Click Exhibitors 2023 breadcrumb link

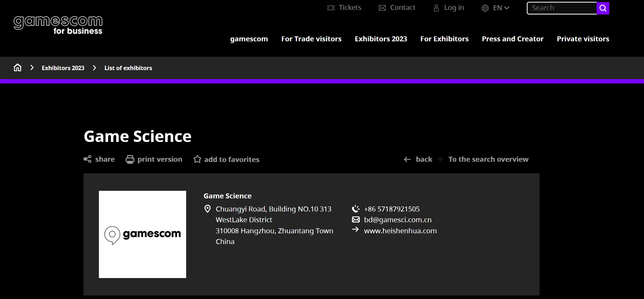click(x=63, y=68)
